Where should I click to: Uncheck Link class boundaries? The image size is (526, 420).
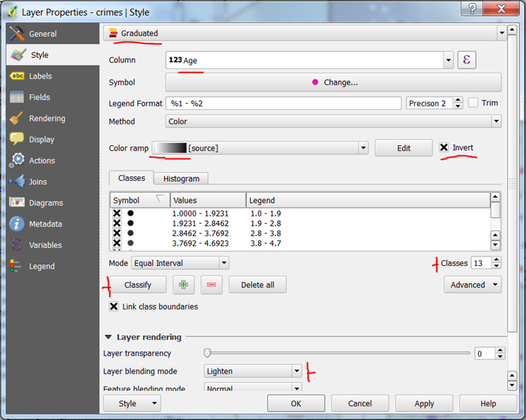(114, 307)
